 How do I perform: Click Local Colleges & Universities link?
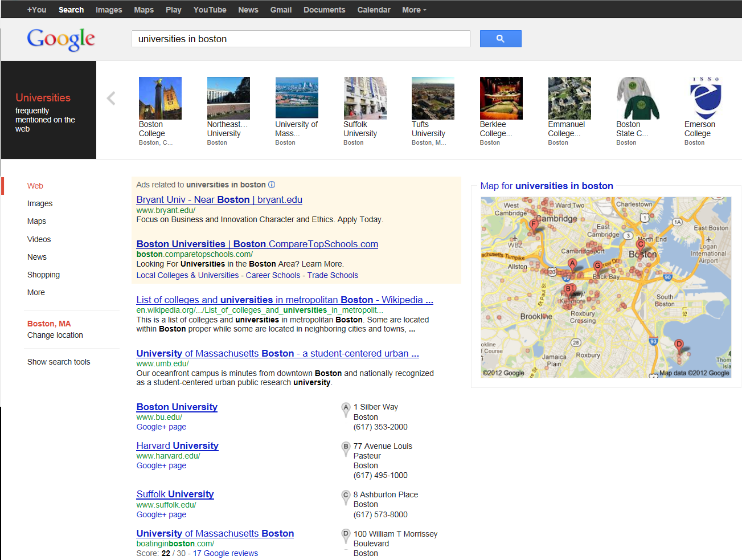pos(187,275)
